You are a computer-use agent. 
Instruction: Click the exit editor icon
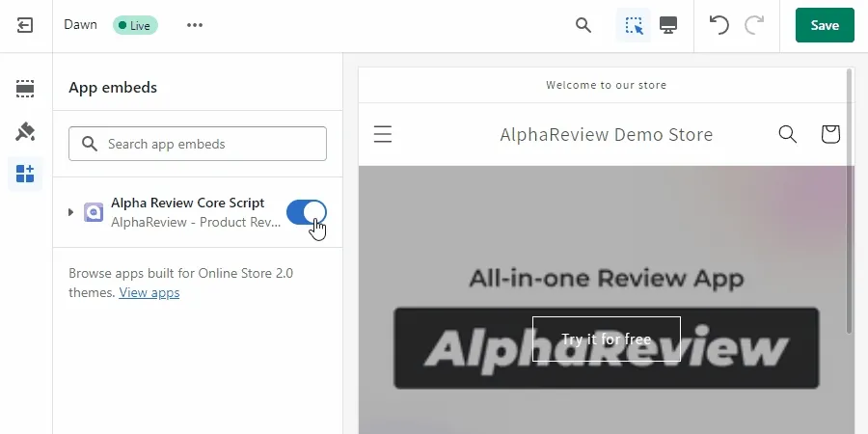point(25,25)
